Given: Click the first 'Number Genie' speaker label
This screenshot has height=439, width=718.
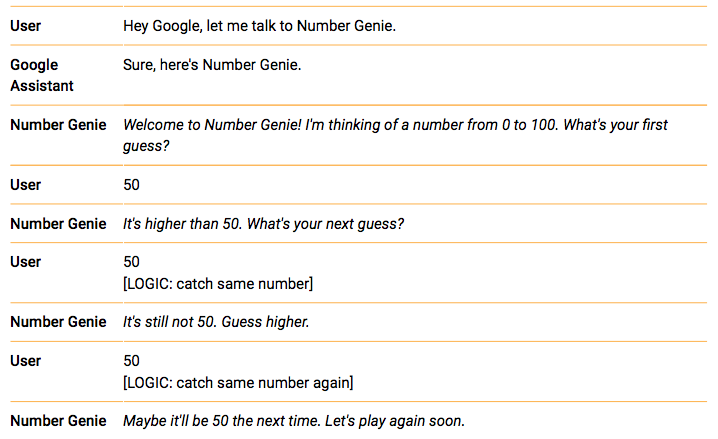Looking at the screenshot, I should [58, 125].
